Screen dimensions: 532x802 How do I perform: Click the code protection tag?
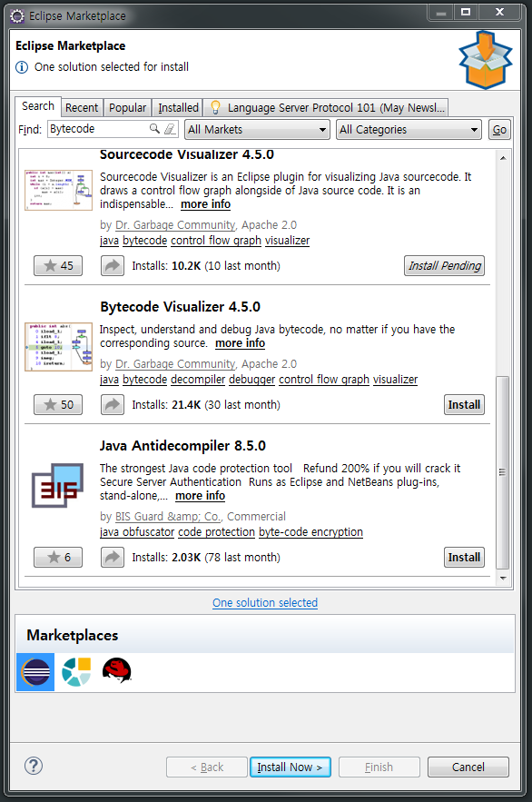tap(216, 532)
